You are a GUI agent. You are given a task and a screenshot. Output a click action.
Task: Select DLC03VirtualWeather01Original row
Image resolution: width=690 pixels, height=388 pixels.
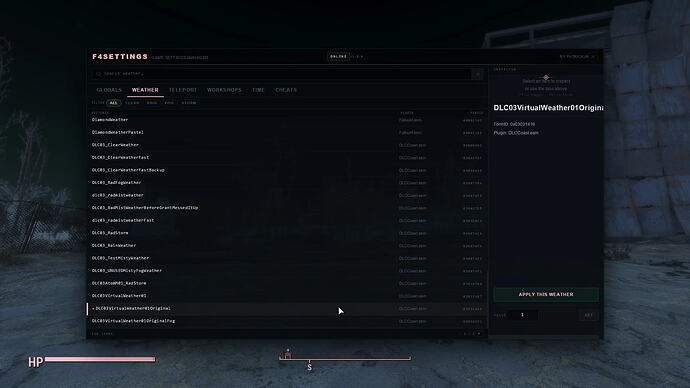point(287,308)
